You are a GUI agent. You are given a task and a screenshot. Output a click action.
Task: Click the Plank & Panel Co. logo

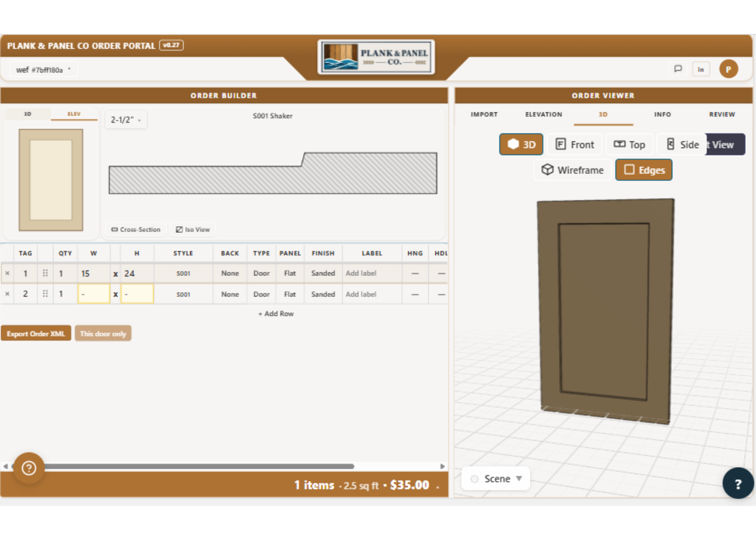[376, 57]
